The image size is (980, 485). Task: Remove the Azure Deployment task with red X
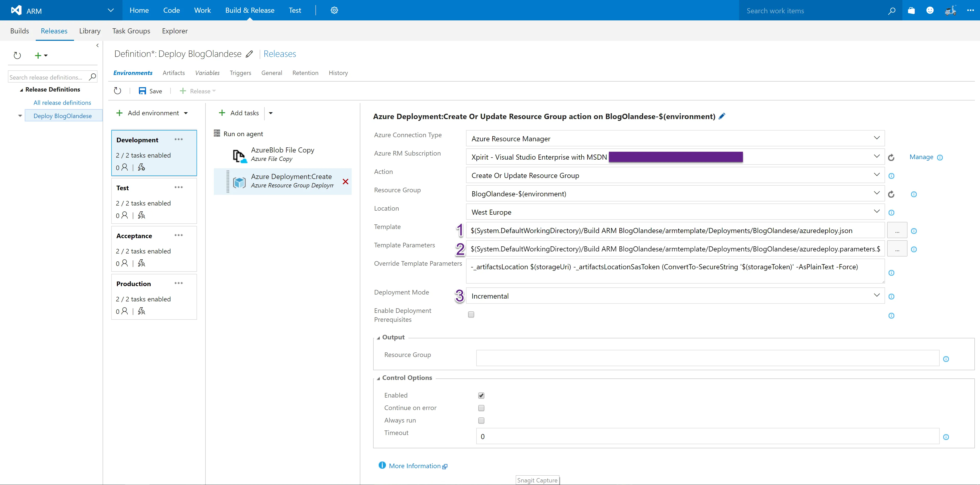(x=346, y=182)
